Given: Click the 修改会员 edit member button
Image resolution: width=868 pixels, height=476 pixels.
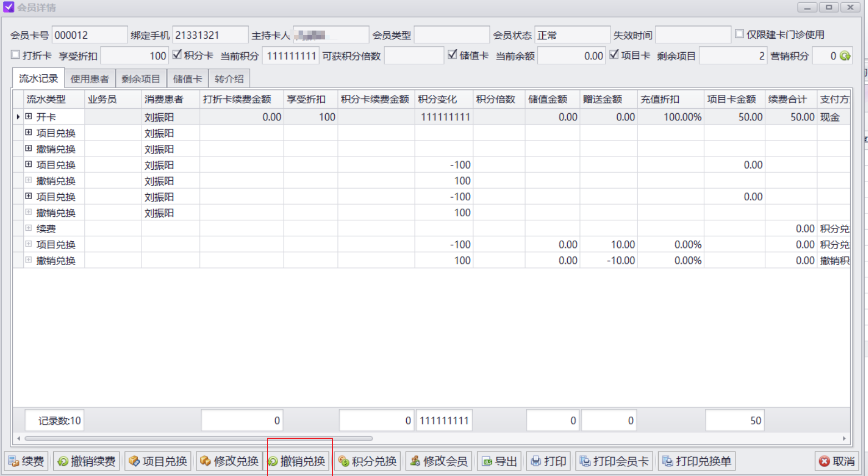Looking at the screenshot, I should (439, 461).
